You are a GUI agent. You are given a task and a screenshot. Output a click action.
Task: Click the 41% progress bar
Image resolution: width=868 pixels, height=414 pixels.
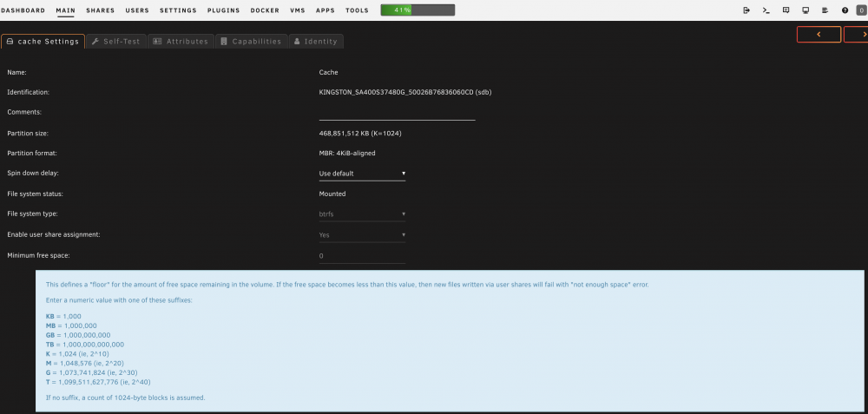click(418, 10)
